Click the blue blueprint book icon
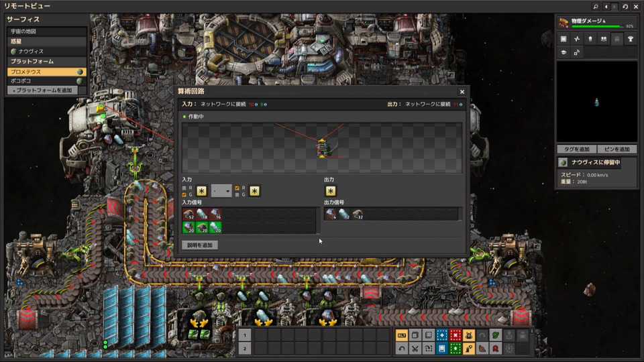This screenshot has height=362, width=644. click(x=442, y=349)
